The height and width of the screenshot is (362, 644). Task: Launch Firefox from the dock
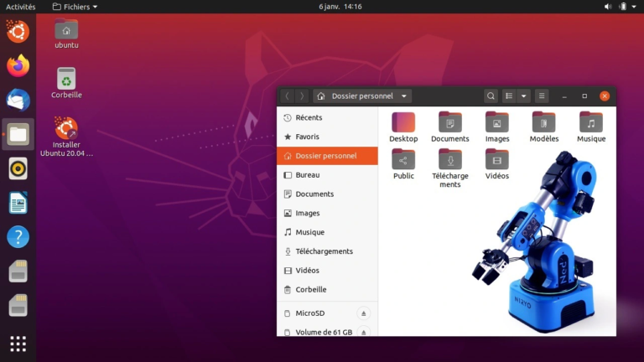tap(18, 65)
